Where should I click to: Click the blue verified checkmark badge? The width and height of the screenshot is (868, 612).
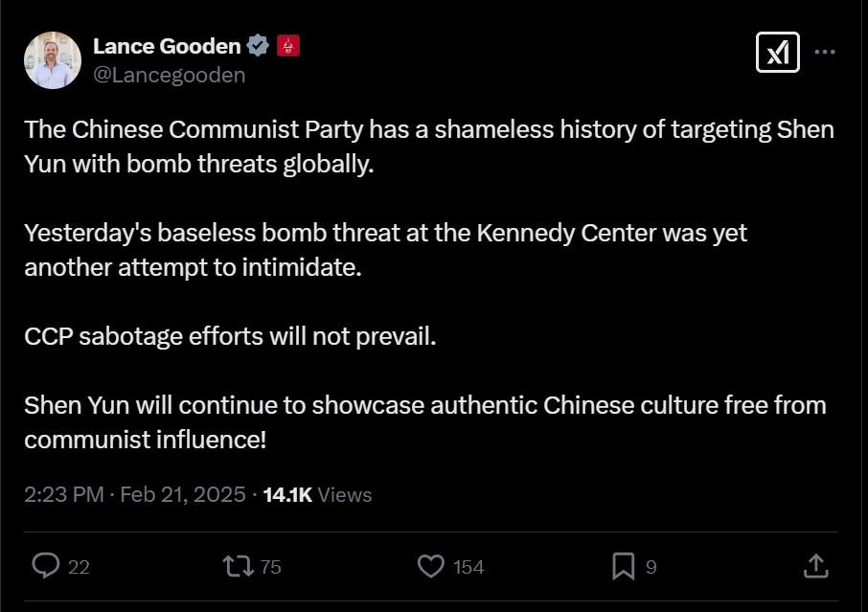tap(258, 45)
